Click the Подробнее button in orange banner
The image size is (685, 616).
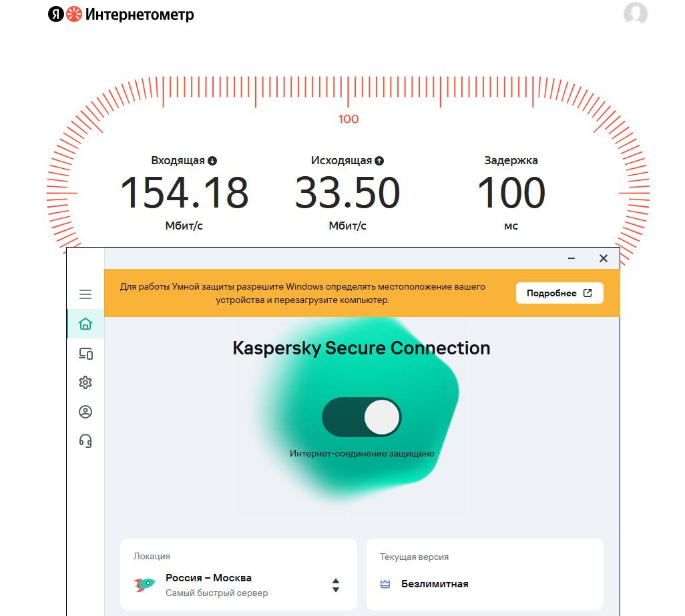[559, 293]
